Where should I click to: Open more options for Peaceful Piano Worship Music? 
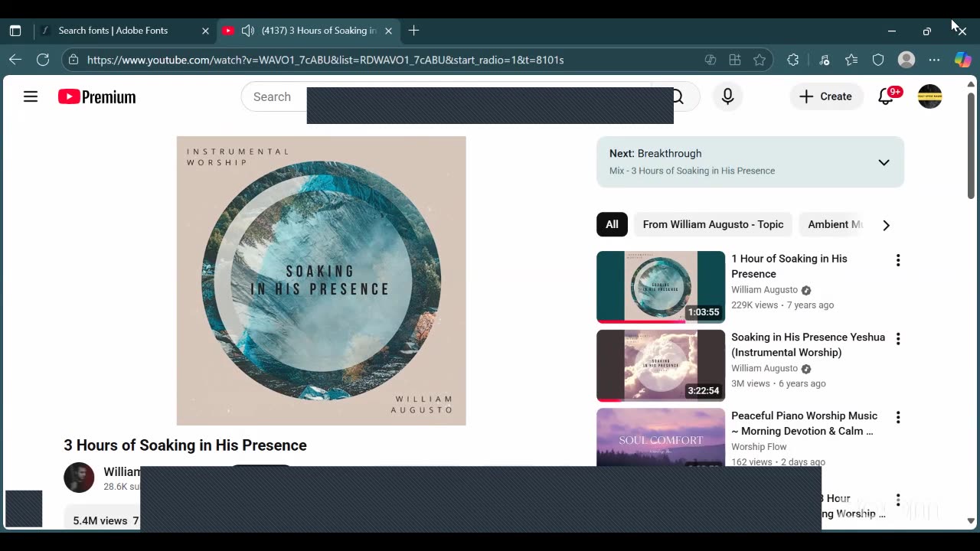coord(898,418)
